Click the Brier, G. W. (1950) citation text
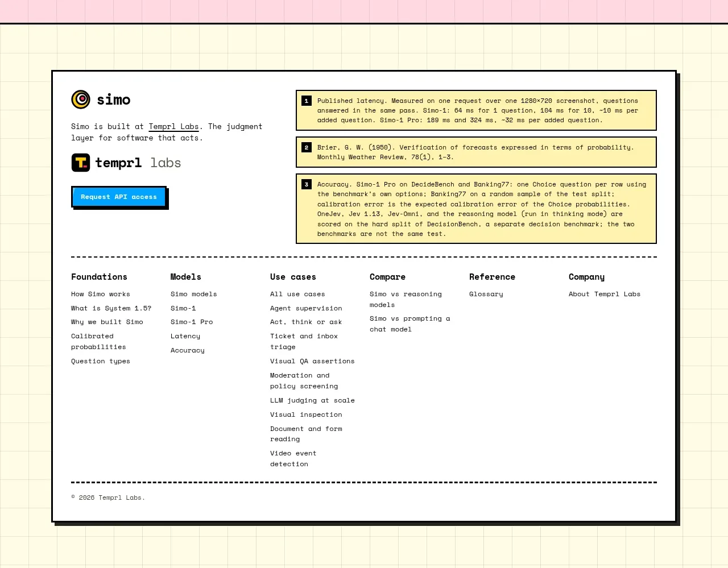The height and width of the screenshot is (568, 728). point(475,152)
